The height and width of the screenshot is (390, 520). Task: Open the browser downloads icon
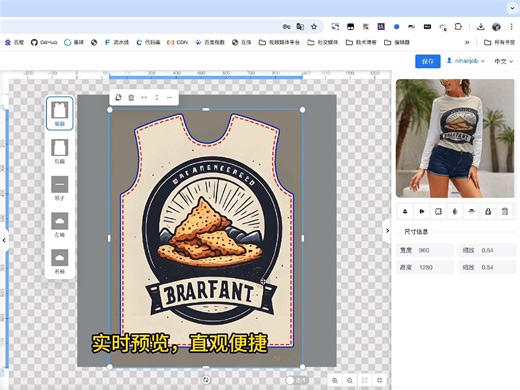coord(480,27)
